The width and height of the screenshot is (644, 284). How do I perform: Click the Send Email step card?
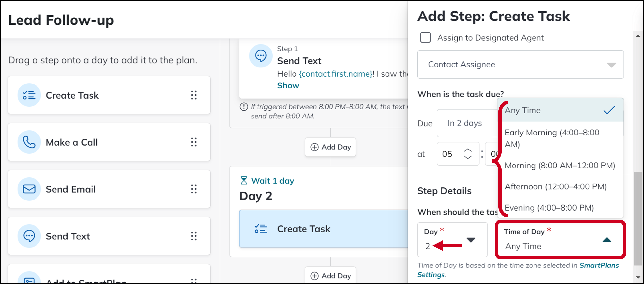coord(109,189)
